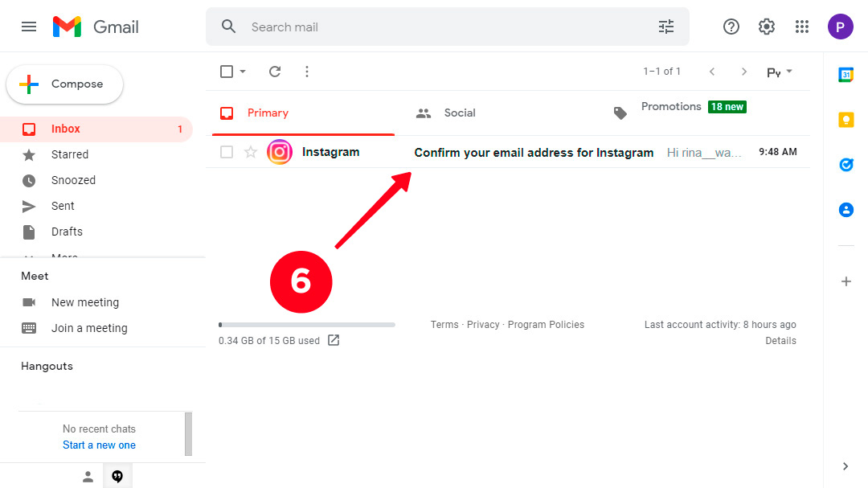
Task: Show search options filter icon
Action: click(666, 27)
